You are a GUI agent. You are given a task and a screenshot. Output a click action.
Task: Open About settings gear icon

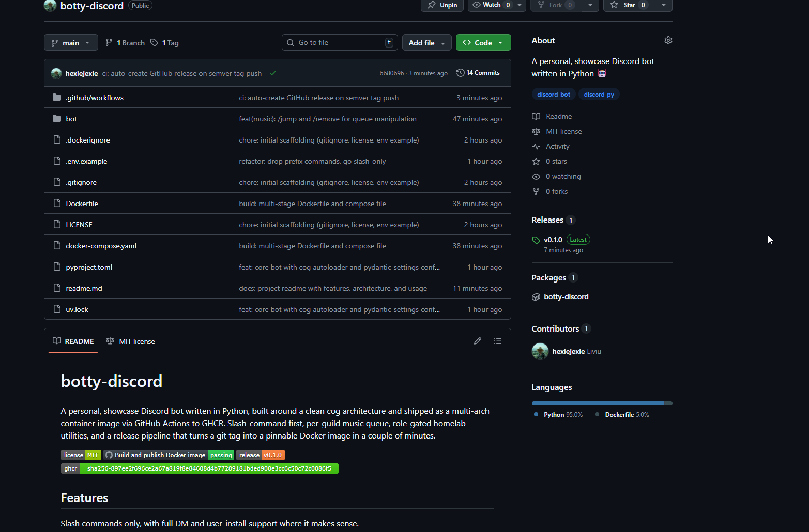coord(668,40)
